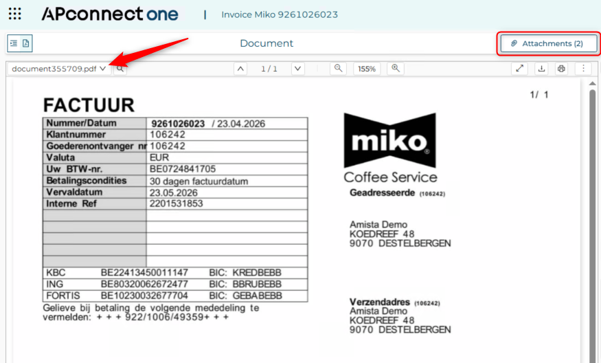Select the Geadresseerde heading
601x363 pixels.
382,193
